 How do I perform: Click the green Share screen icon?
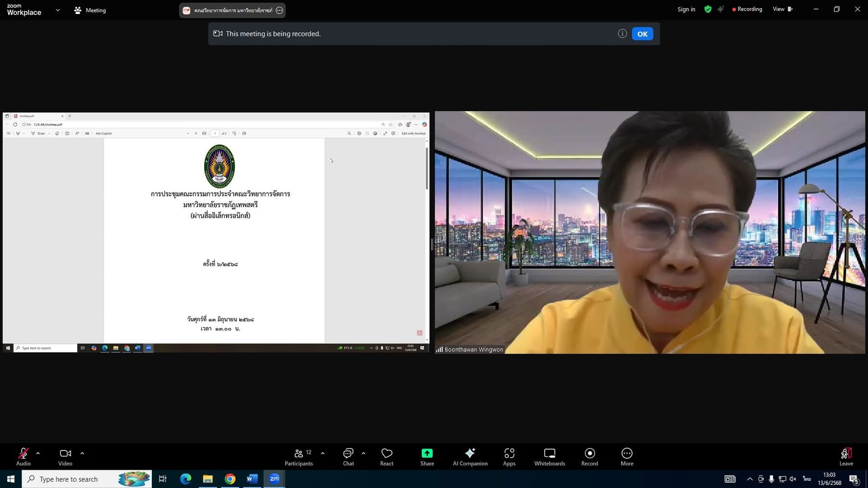tap(427, 453)
